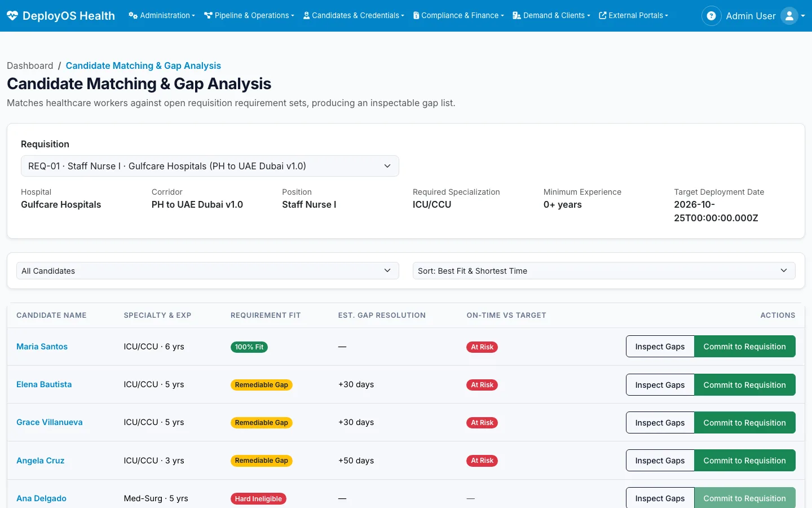Open Grace Villanueva candidate profile
The width and height of the screenshot is (812, 508).
[50, 422]
